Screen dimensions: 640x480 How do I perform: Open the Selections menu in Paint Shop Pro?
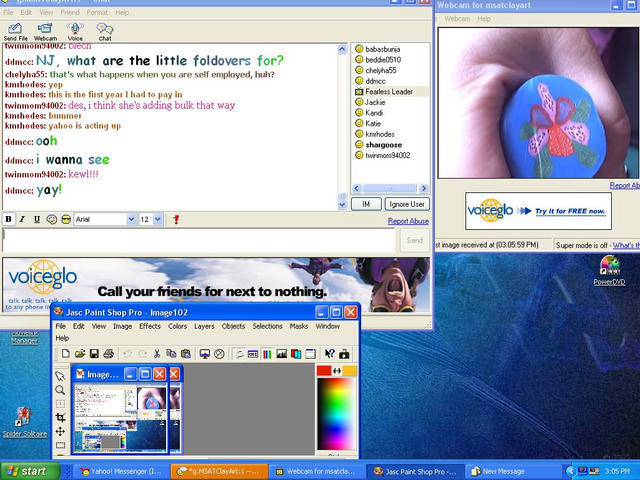(x=267, y=326)
